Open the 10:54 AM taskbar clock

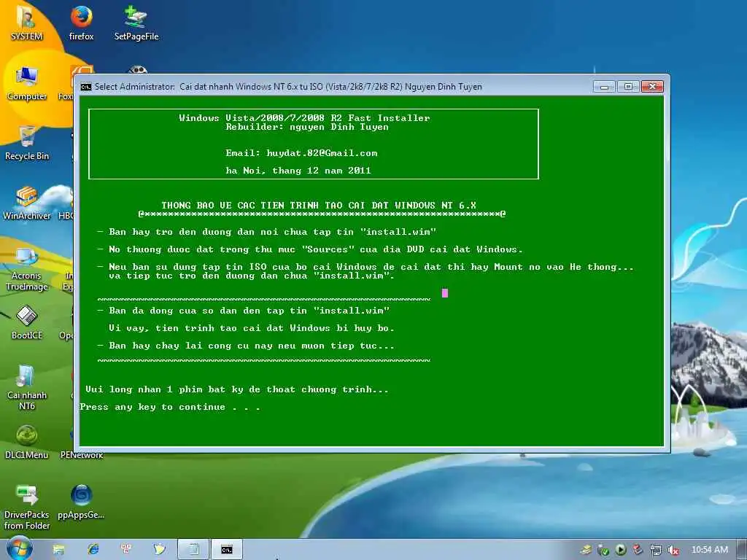(x=709, y=550)
